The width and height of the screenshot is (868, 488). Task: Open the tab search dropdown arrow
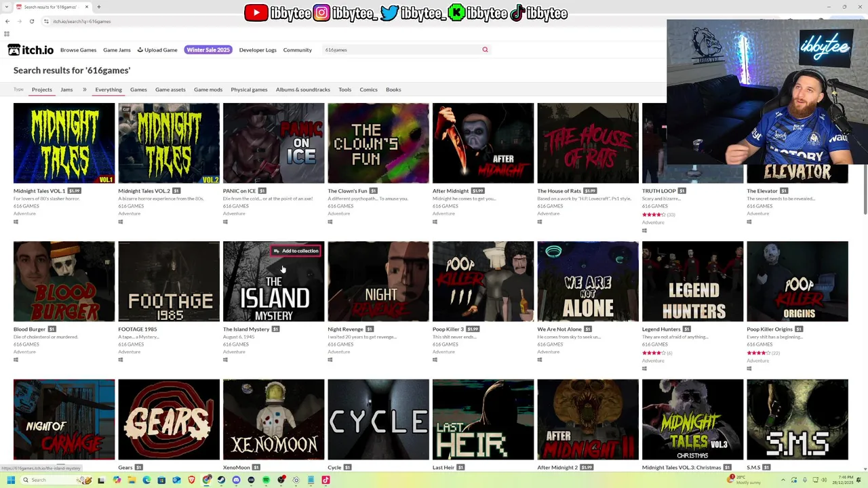[7, 7]
